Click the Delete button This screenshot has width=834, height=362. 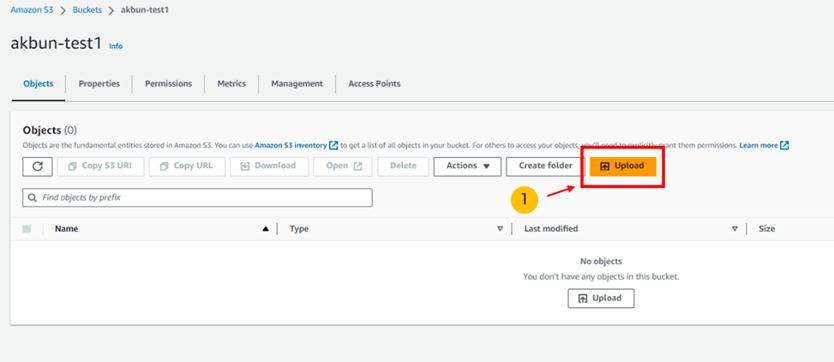pos(403,166)
